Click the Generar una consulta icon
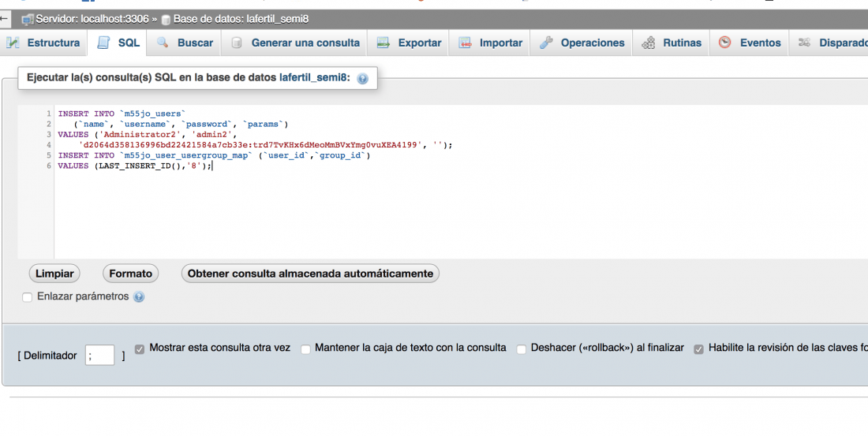This screenshot has width=868, height=436. [237, 43]
